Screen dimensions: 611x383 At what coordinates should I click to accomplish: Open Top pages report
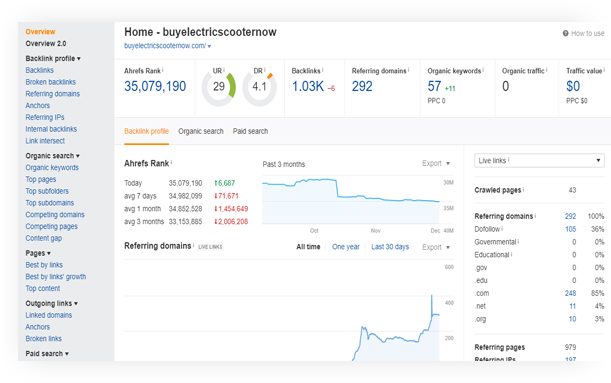[x=41, y=179]
